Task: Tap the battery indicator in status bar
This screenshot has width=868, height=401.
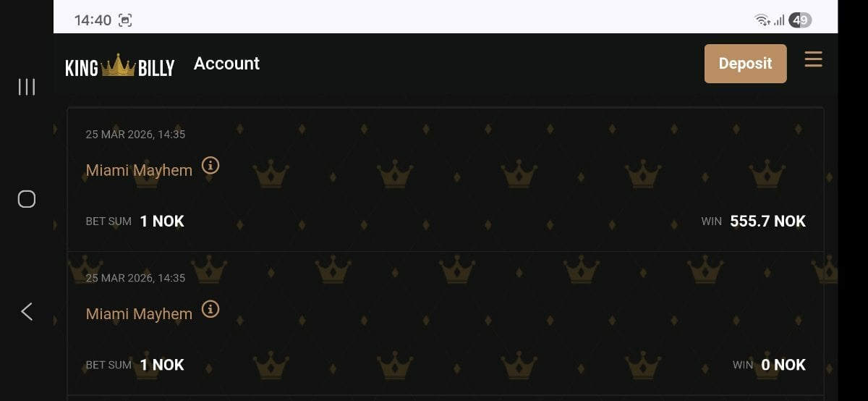Action: point(799,20)
